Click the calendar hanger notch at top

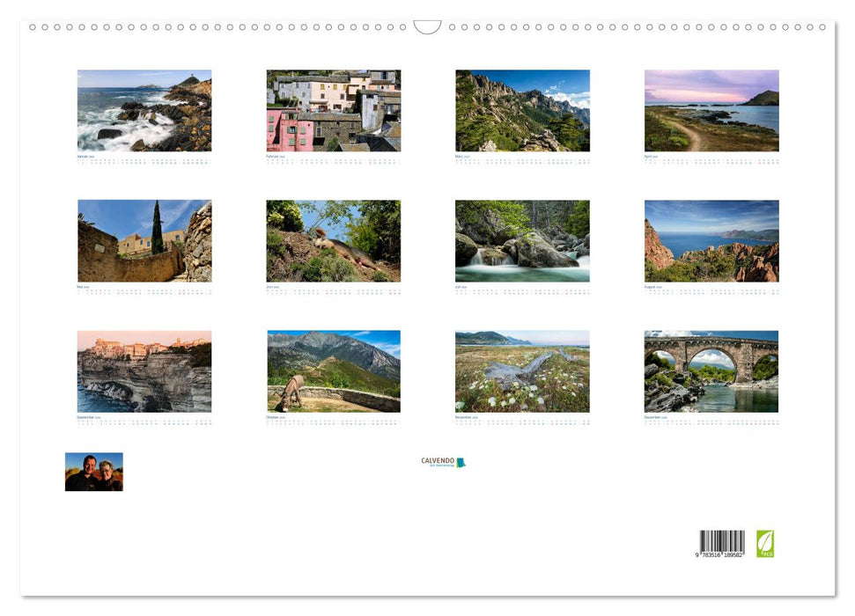(427, 27)
